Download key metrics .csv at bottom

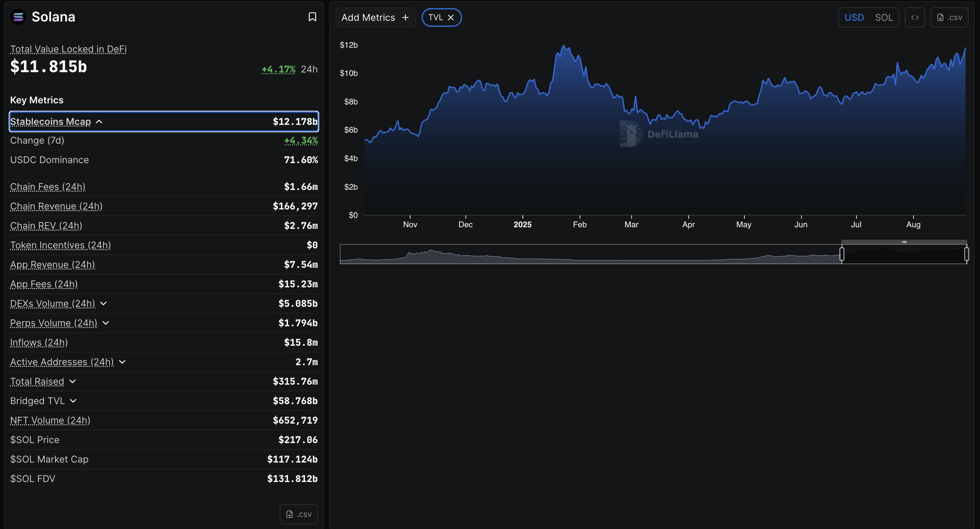tap(299, 514)
